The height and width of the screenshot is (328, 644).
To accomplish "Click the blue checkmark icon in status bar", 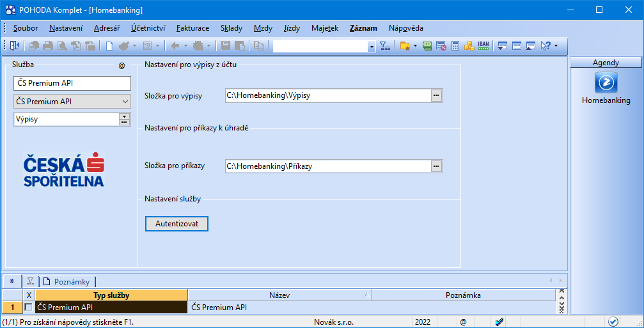I will point(500,322).
